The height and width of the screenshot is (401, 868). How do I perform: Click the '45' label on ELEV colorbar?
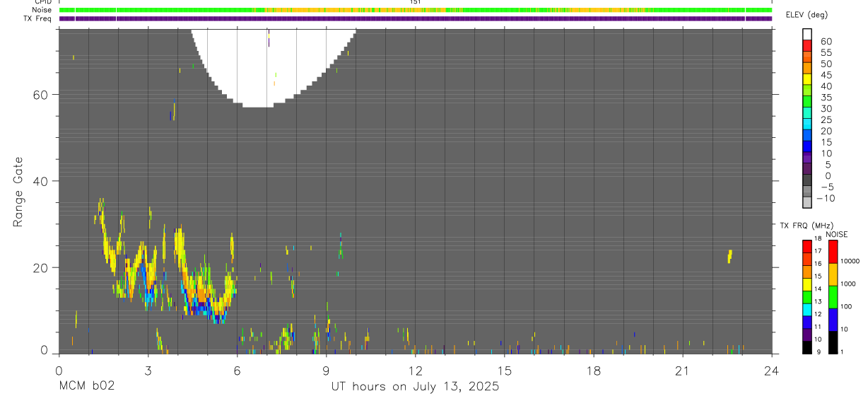point(826,75)
